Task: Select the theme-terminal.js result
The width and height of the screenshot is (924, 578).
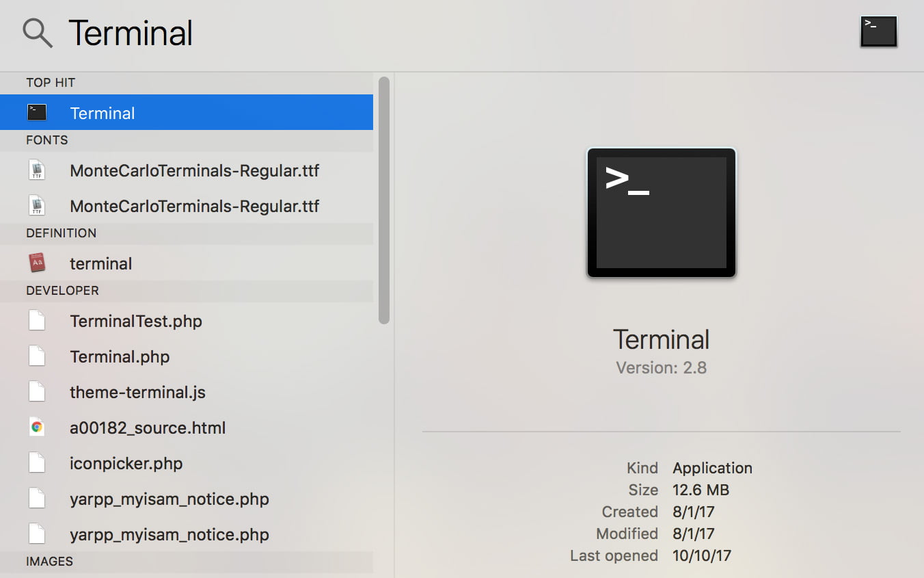Action: [x=187, y=392]
